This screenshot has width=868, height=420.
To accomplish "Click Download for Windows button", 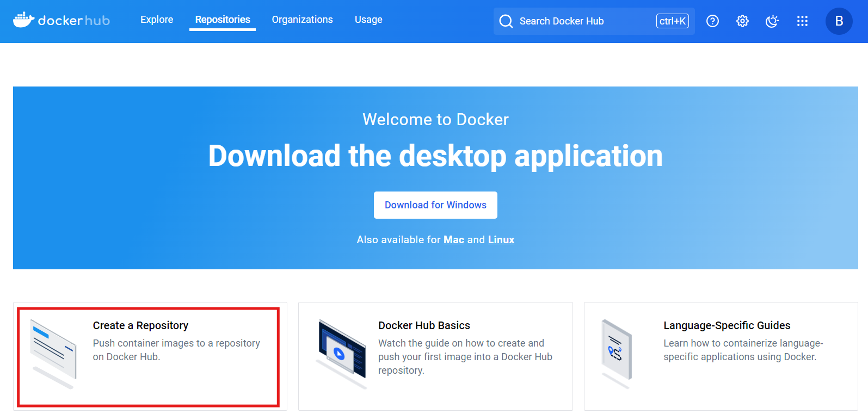I will coord(435,205).
